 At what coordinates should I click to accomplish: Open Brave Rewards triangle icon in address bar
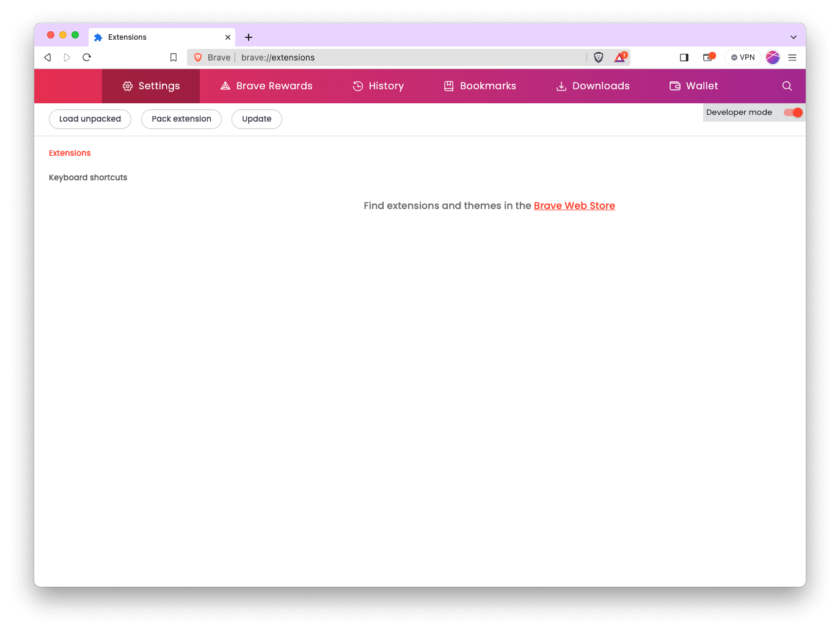coord(620,57)
